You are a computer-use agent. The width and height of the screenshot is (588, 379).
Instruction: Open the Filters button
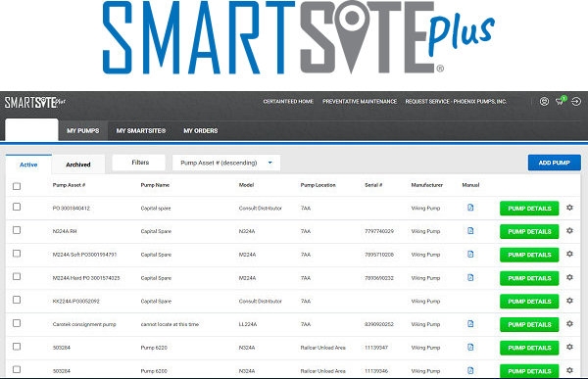139,163
